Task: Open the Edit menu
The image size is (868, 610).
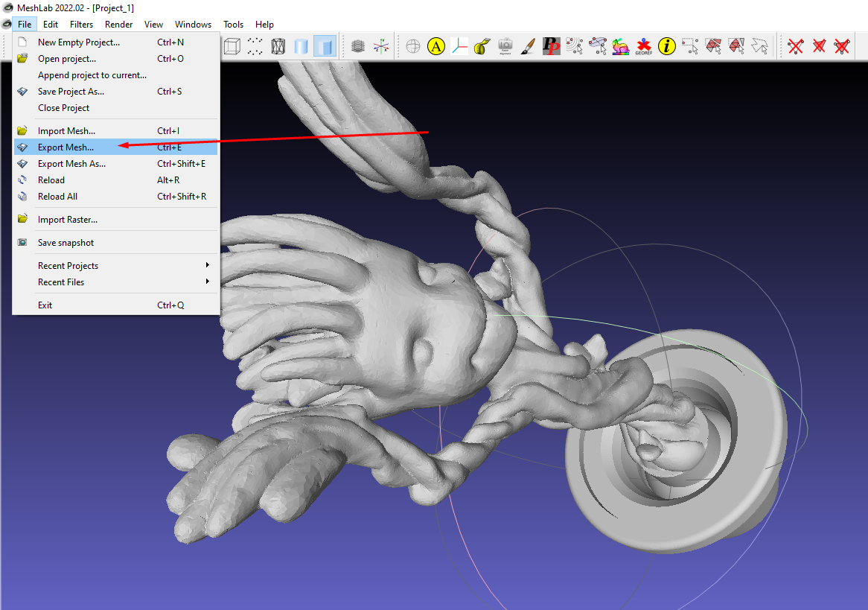Action: pyautogui.click(x=51, y=25)
